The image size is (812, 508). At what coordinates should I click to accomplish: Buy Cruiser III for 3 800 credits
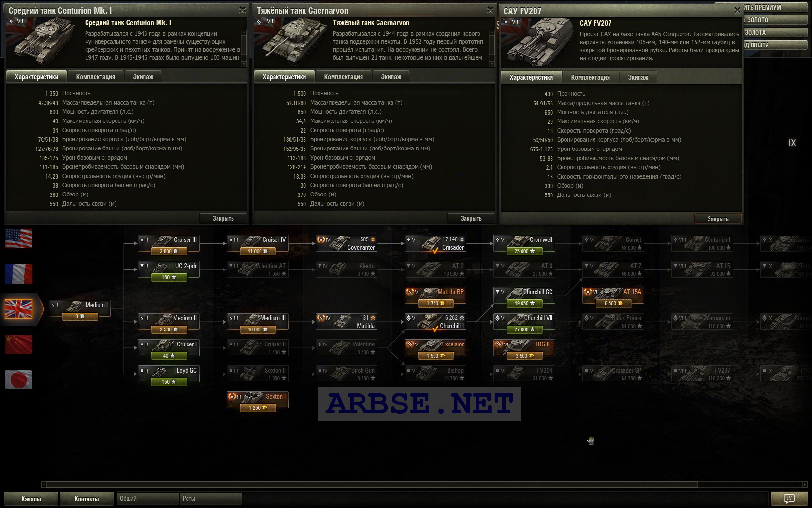pyautogui.click(x=169, y=251)
